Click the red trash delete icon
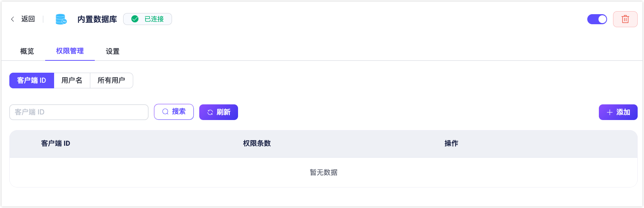The height and width of the screenshot is (208, 644). tap(625, 19)
